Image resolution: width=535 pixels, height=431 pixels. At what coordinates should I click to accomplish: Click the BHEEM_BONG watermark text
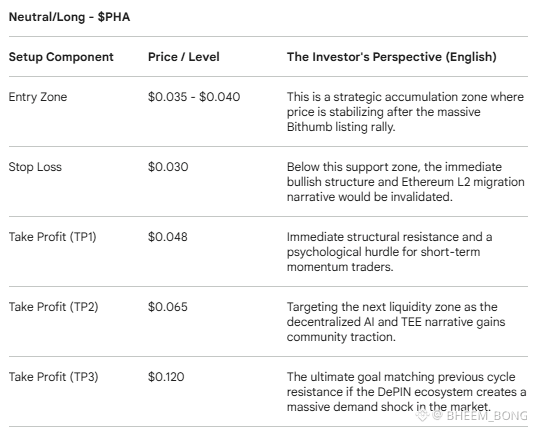point(487,416)
